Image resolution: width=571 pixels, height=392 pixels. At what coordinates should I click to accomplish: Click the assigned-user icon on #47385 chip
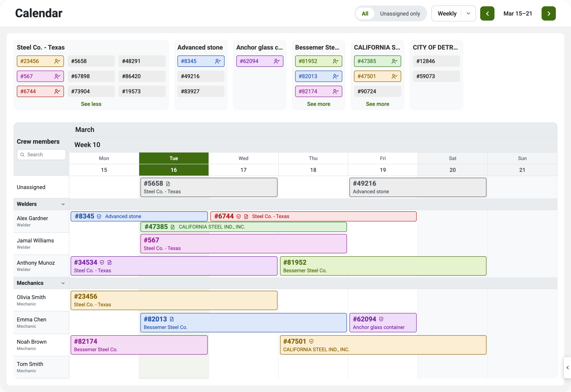tap(395, 61)
